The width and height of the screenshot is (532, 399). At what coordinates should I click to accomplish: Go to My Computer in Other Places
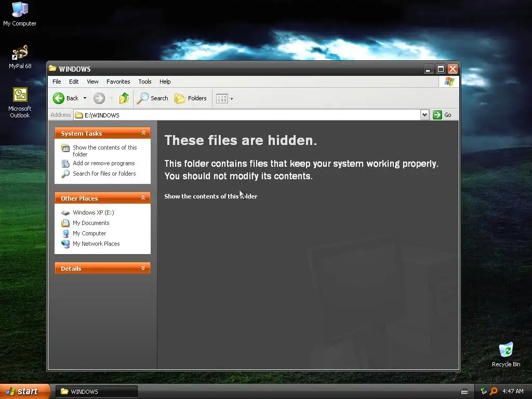coord(89,233)
